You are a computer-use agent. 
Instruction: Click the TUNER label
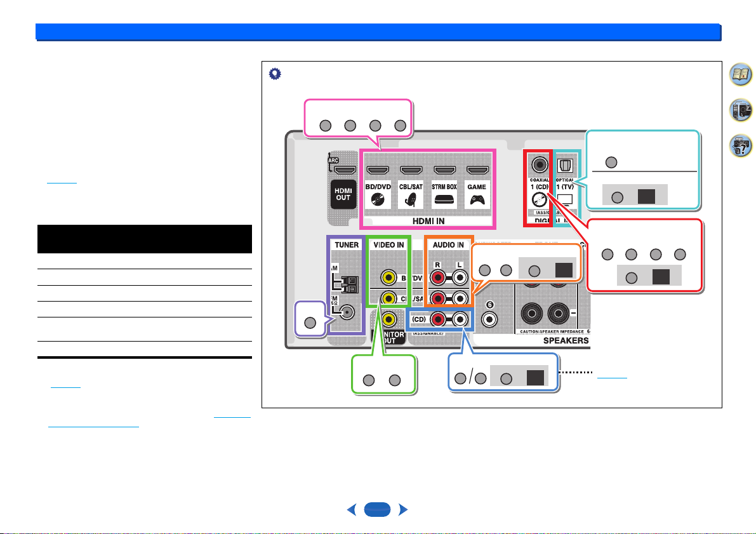pos(347,245)
